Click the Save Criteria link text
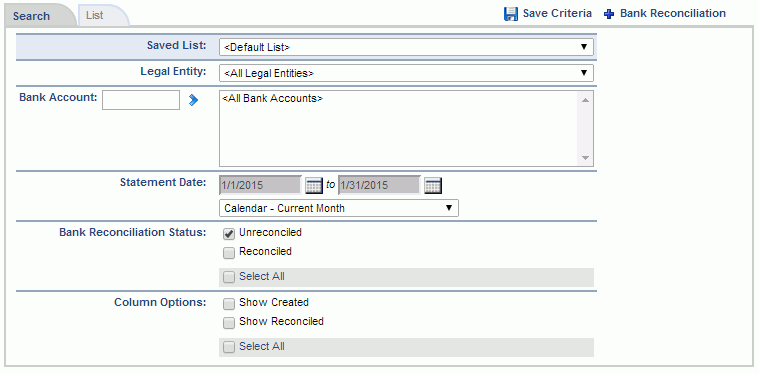Screen dimensions: 759x373 click(x=557, y=14)
